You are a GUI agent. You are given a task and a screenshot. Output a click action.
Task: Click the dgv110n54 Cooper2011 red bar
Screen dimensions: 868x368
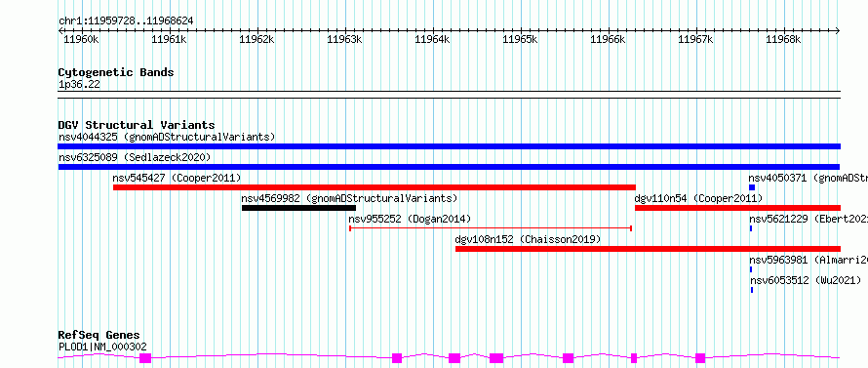(x=737, y=208)
